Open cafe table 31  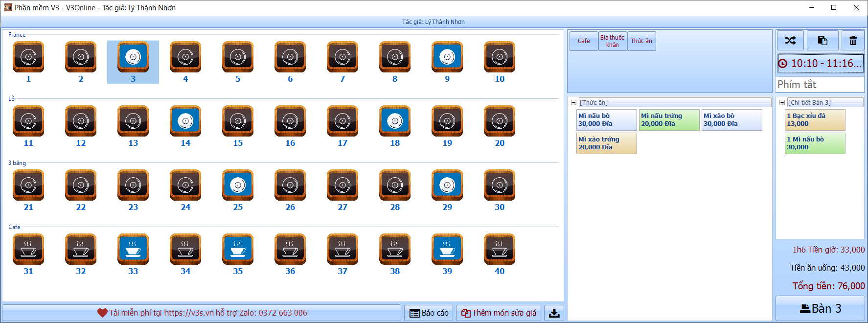coord(28,254)
